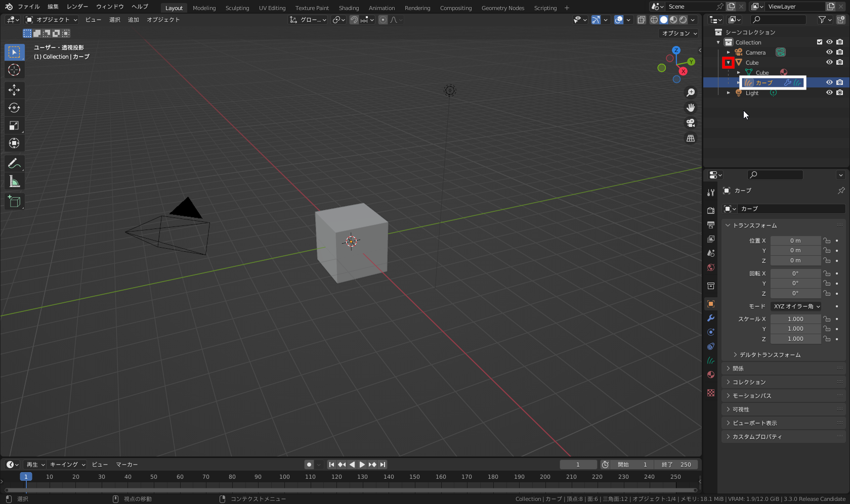Toggle camera view with the camera icon
This screenshot has width=850, height=504.
click(x=691, y=123)
